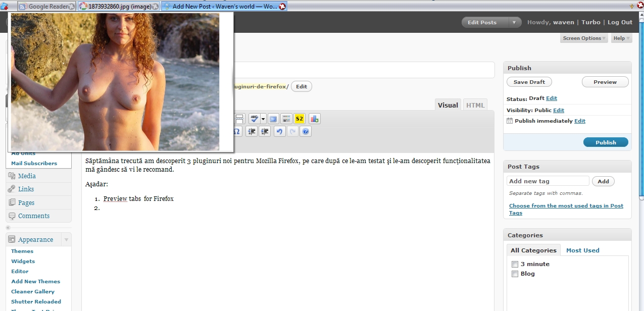Open spellcheck language dropdown arrow
Image resolution: width=644 pixels, height=311 pixels.
tap(263, 119)
